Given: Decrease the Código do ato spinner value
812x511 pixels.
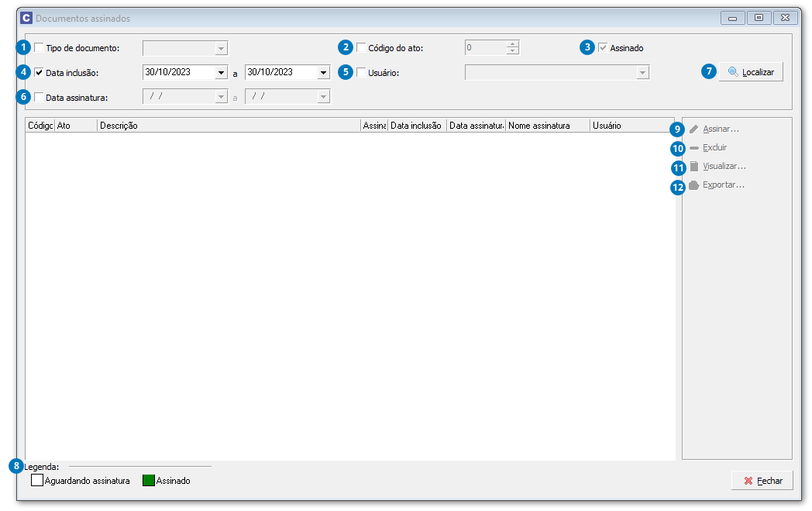Looking at the screenshot, I should point(512,51).
